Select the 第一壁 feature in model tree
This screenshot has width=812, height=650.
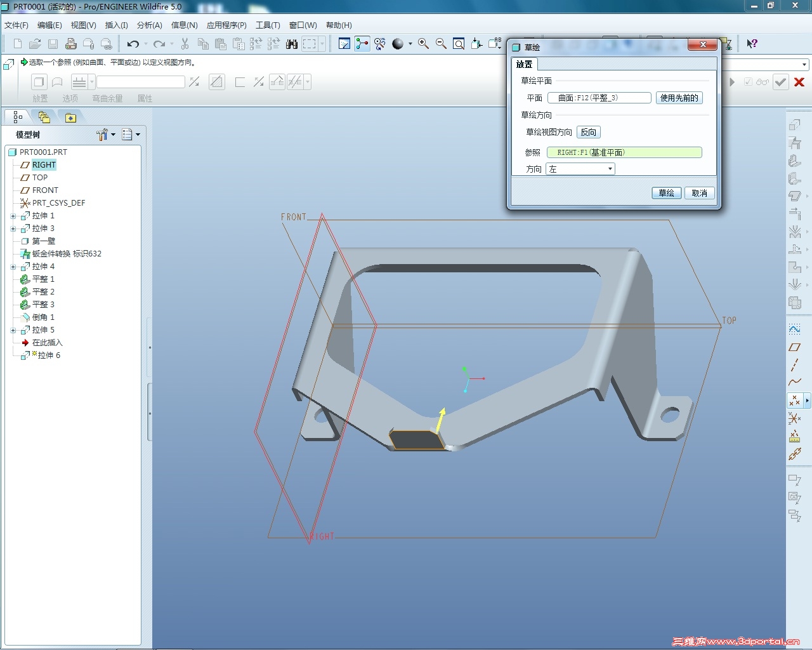click(43, 241)
